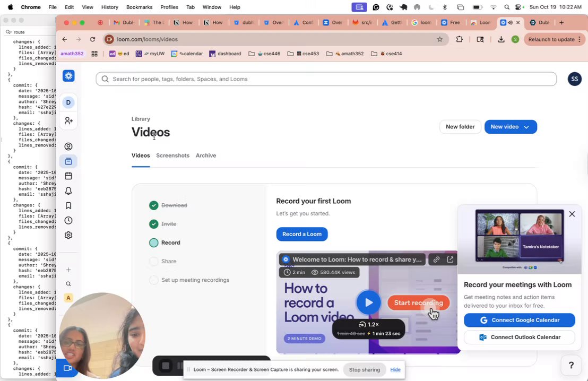Click the Download checklist checkmark
The image size is (588, 381).
click(153, 205)
